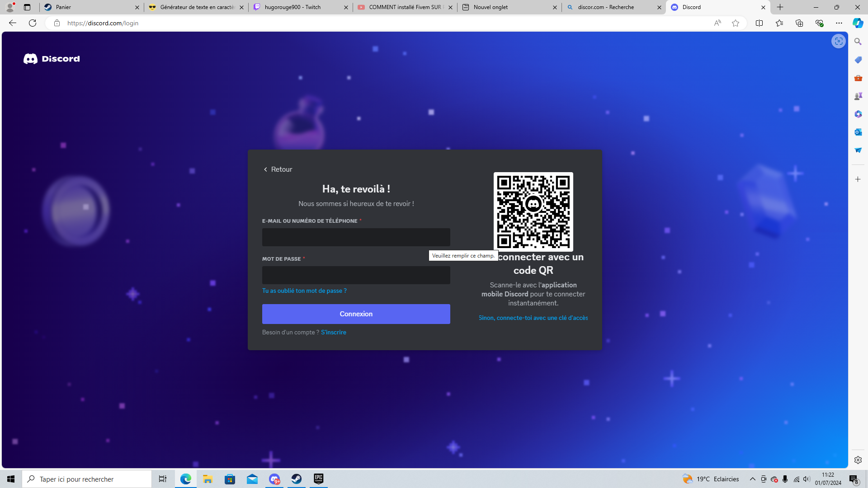Open Task View on taskbar

click(x=163, y=479)
